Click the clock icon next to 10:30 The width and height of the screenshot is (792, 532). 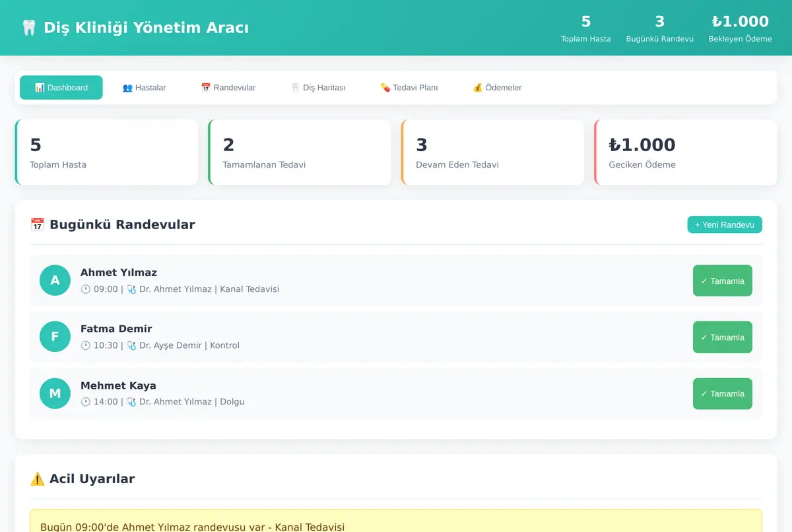(x=86, y=345)
